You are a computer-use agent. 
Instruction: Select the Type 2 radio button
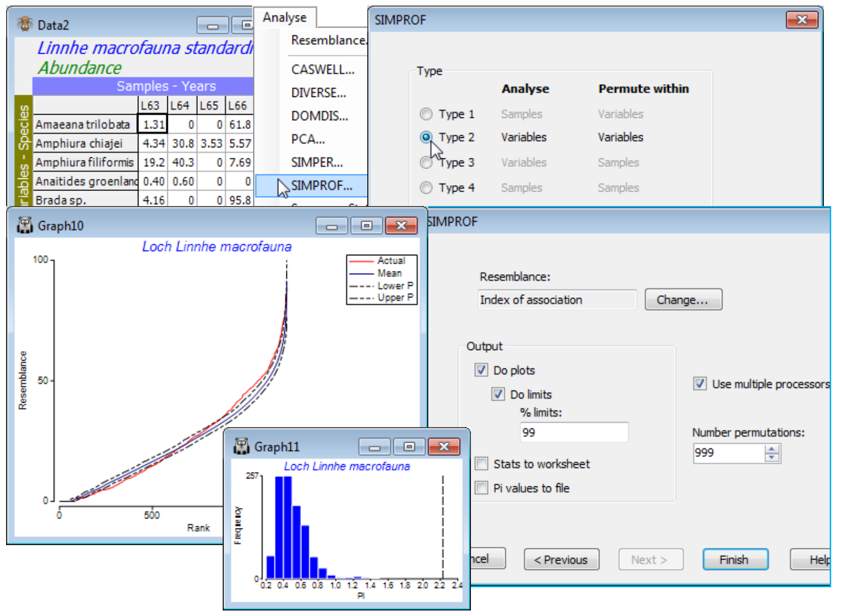coord(426,137)
